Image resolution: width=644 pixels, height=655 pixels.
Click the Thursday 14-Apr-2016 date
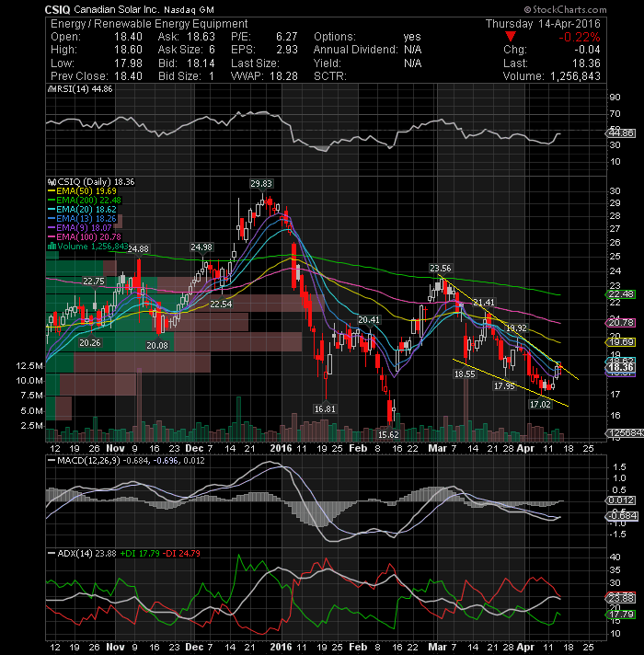pyautogui.click(x=543, y=24)
